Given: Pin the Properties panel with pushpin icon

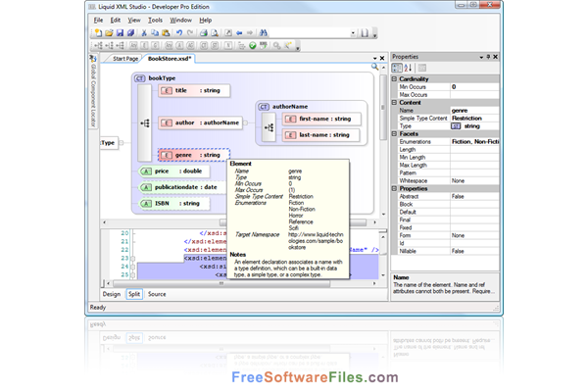Looking at the screenshot, I should pyautogui.click(x=488, y=57).
